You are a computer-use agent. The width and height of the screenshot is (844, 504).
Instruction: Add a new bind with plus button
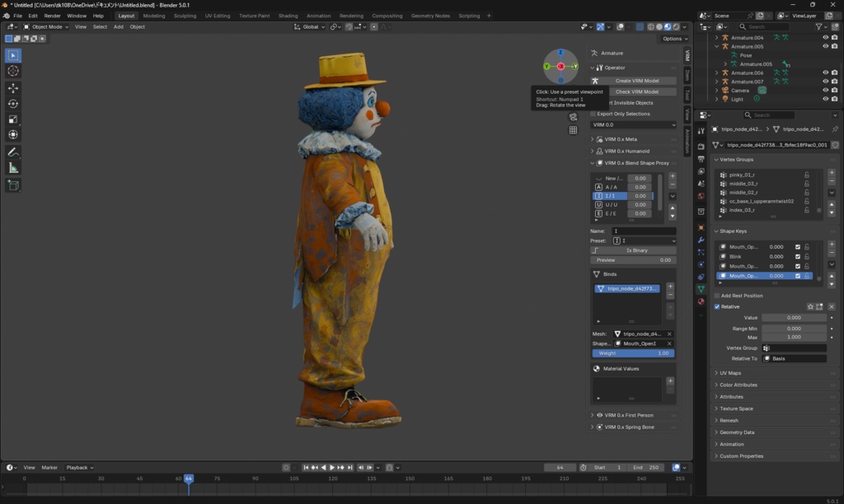click(670, 287)
